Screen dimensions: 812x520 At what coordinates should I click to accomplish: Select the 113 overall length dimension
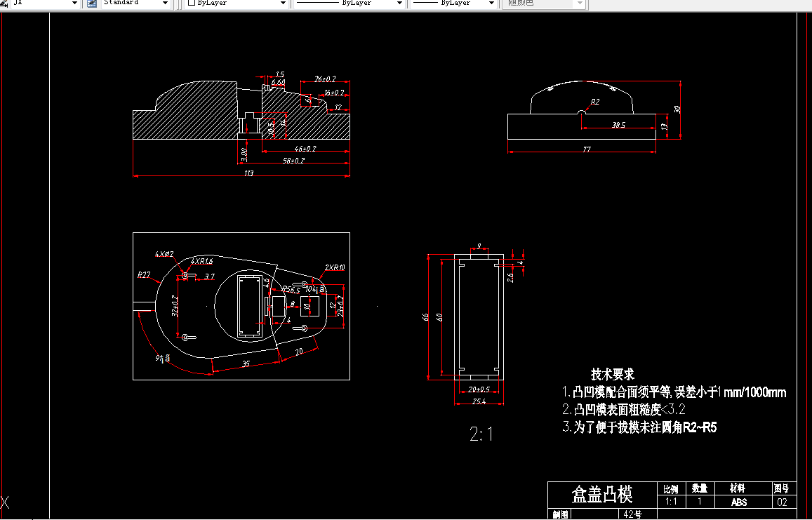[248, 173]
